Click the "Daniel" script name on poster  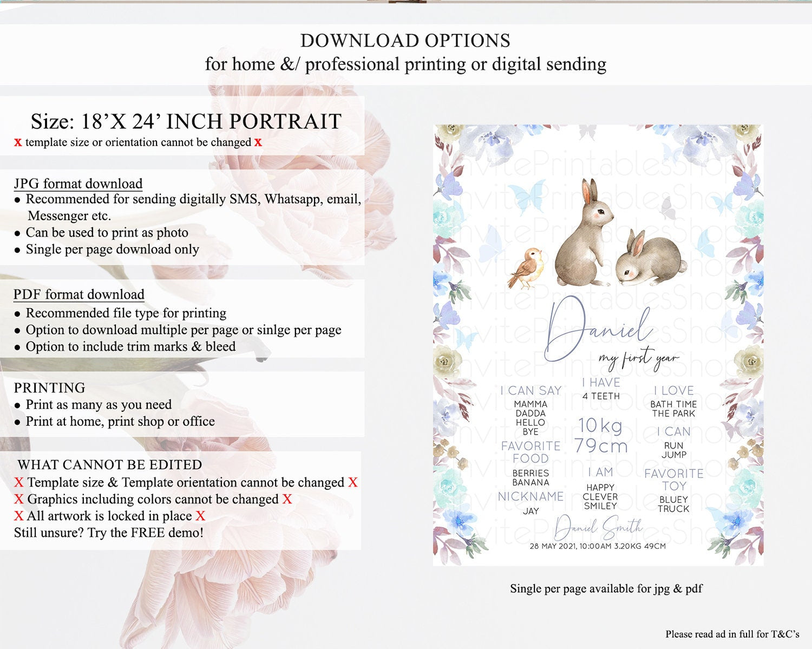click(x=598, y=327)
